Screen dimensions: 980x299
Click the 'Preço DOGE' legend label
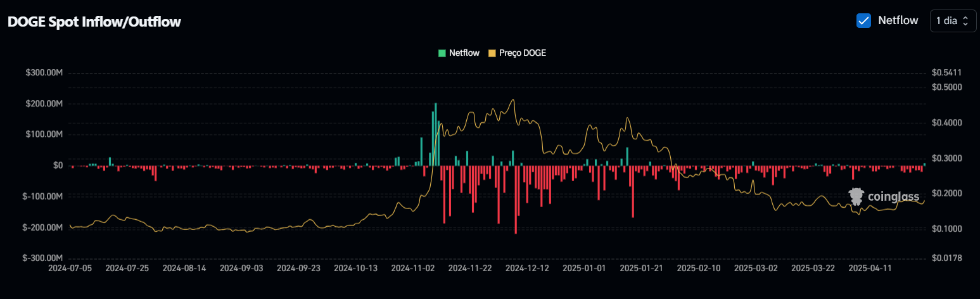[523, 53]
